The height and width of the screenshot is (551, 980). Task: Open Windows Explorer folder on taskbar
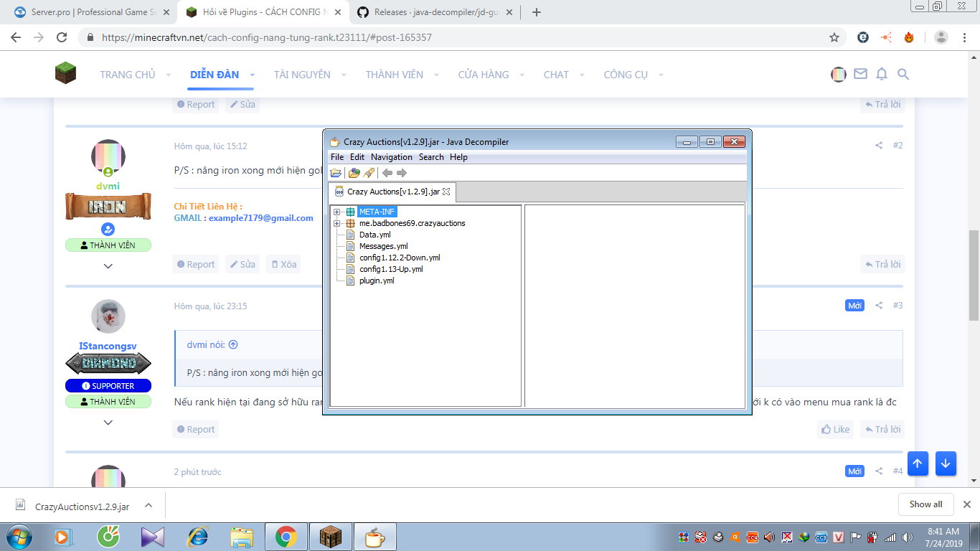[x=242, y=537]
